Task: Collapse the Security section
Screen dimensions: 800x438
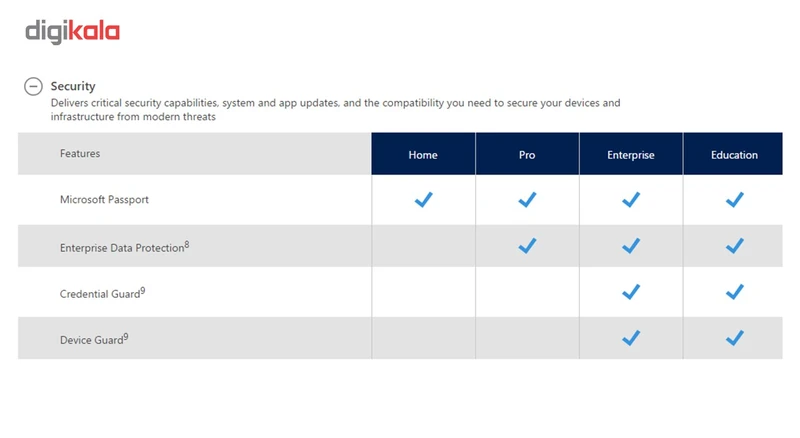Action: tap(33, 87)
